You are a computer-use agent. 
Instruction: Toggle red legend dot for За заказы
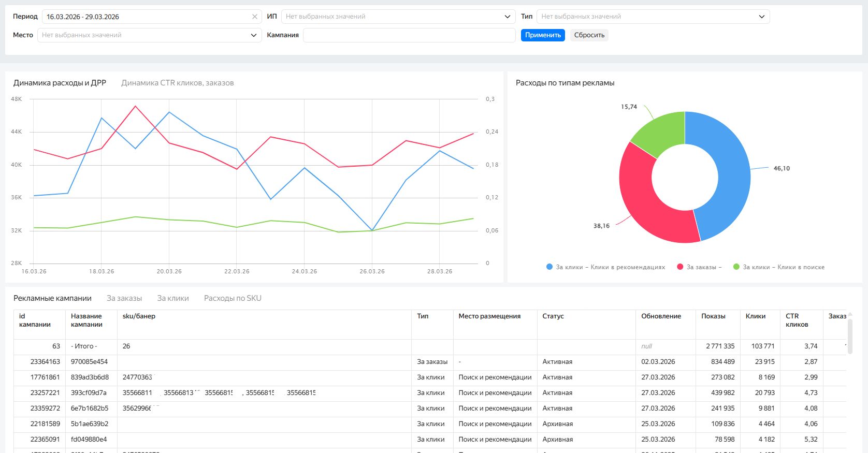(680, 267)
